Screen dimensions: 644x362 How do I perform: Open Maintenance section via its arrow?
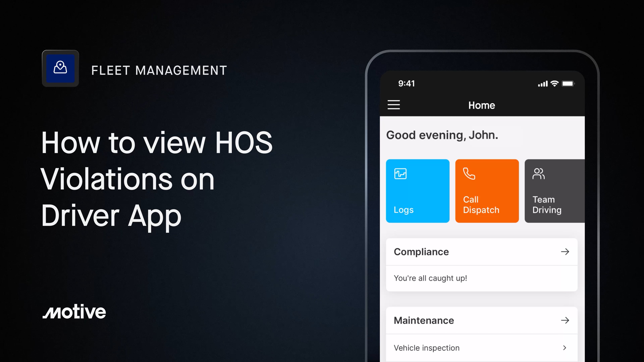565,320
